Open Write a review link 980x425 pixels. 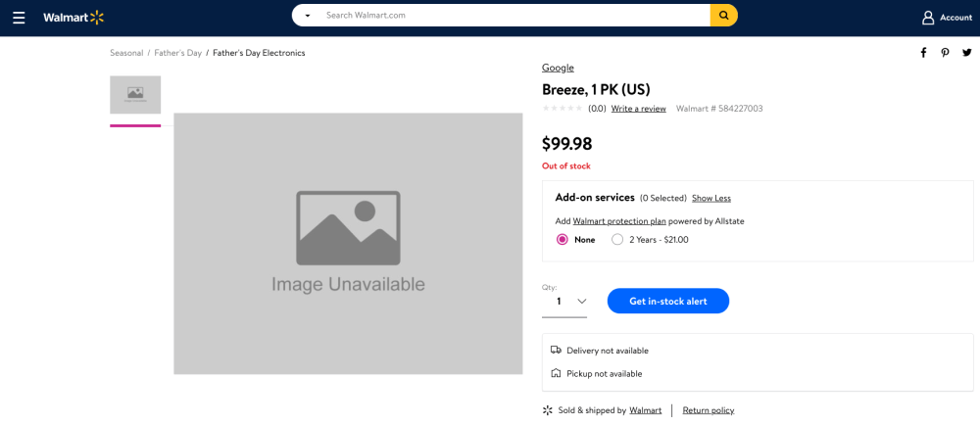[x=638, y=109]
